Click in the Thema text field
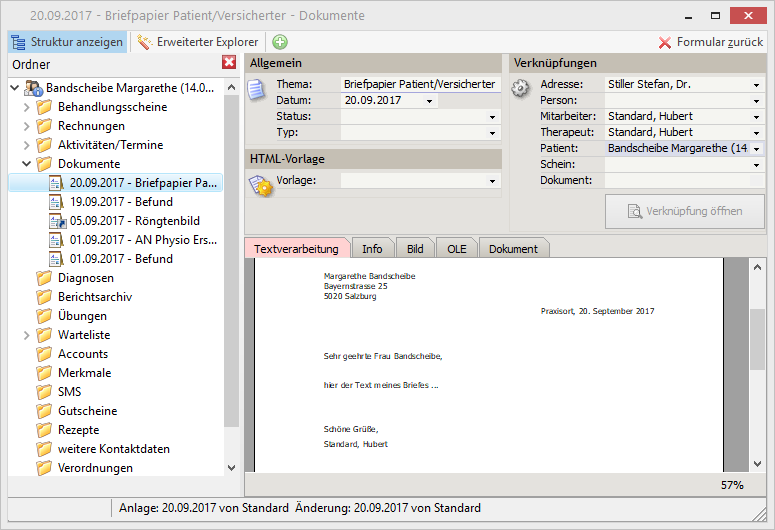The height and width of the screenshot is (530, 775). pos(419,85)
